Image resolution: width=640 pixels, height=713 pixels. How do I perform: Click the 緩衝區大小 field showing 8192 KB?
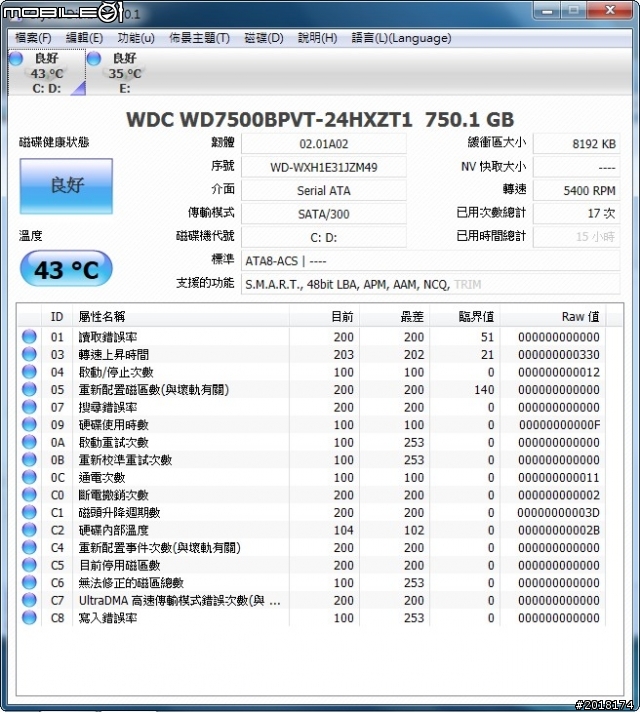pyautogui.click(x=576, y=144)
